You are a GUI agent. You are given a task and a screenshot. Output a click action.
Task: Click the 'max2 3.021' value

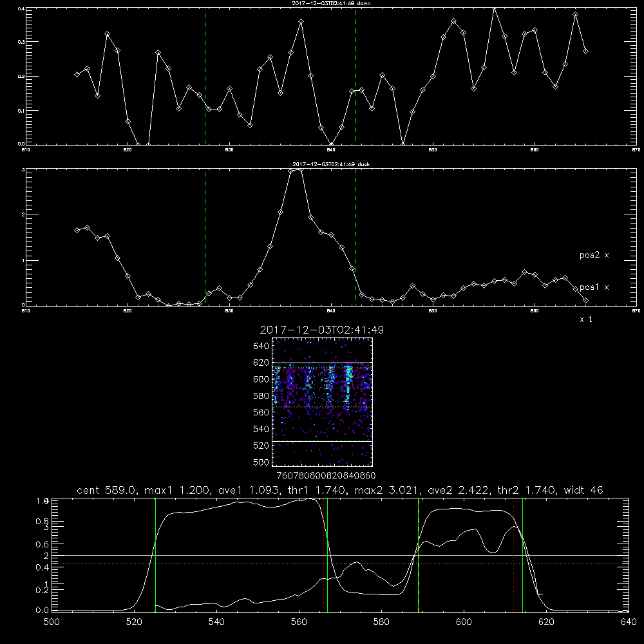click(x=386, y=490)
